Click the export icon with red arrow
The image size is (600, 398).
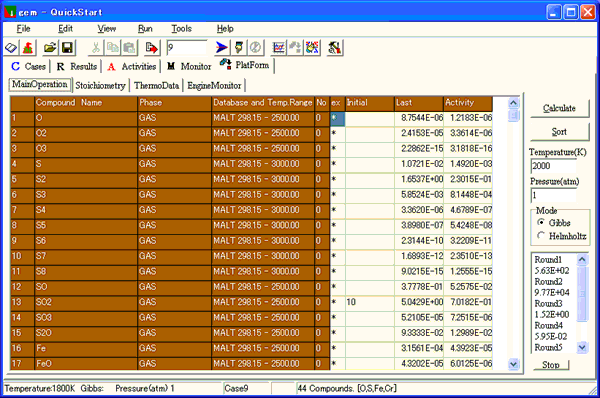152,48
